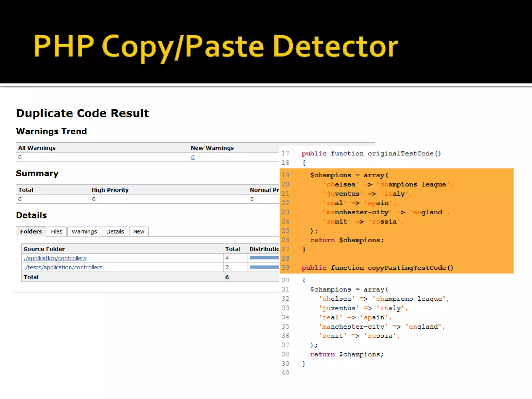Click distribution bar for application controllers
This screenshot has height=399, width=532.
(x=264, y=258)
